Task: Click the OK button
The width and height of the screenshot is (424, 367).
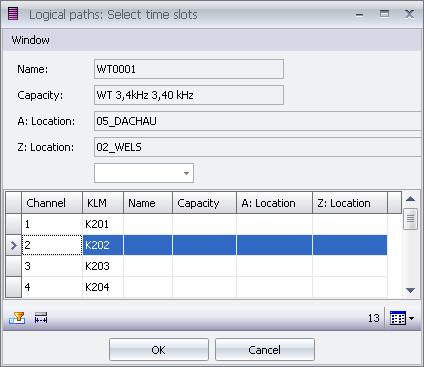Action: tap(159, 350)
